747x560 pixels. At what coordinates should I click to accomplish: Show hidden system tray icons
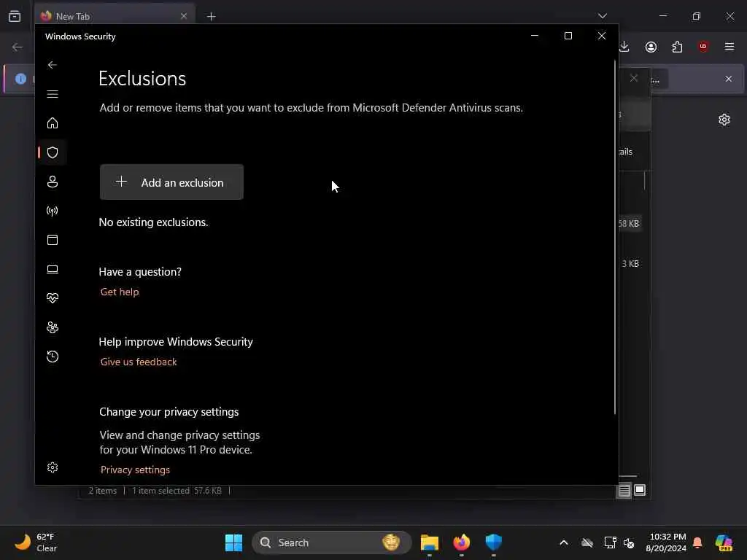point(564,542)
